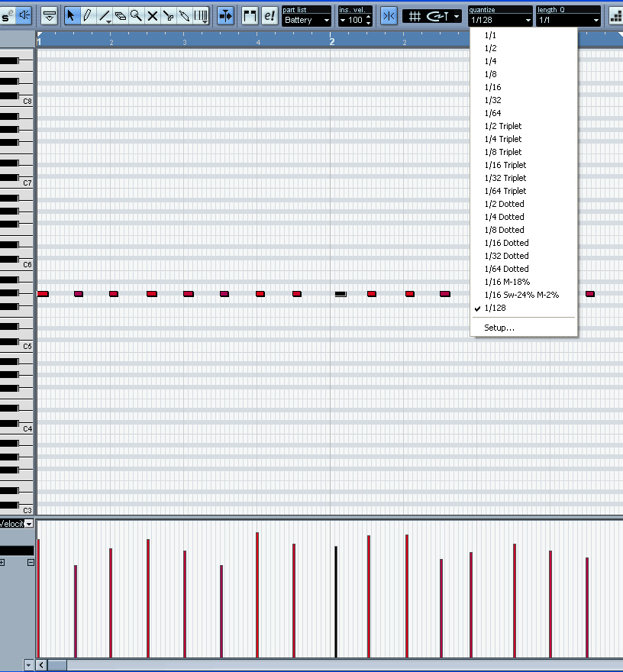Screen dimensions: 623x672
Task: Choose 1/1 from the quantize menu
Action: 524,35
